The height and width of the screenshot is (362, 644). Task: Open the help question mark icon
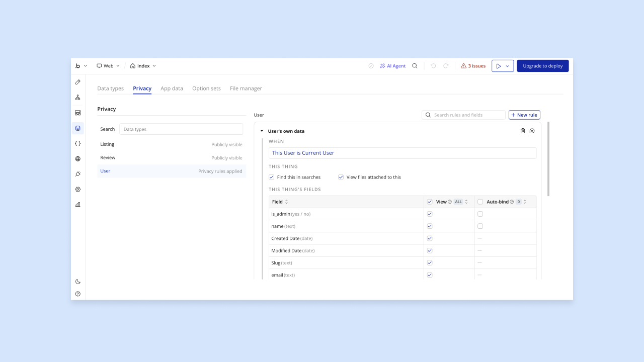[77, 294]
